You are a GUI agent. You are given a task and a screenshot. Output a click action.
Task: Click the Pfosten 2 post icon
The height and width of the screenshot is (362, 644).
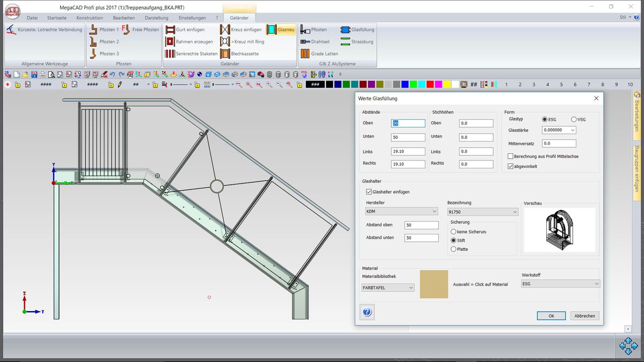click(x=94, y=42)
